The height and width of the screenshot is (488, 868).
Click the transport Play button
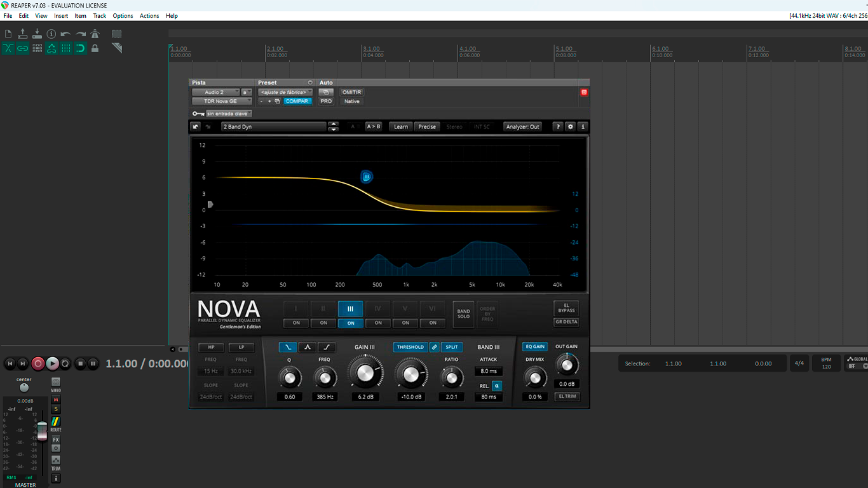click(53, 363)
